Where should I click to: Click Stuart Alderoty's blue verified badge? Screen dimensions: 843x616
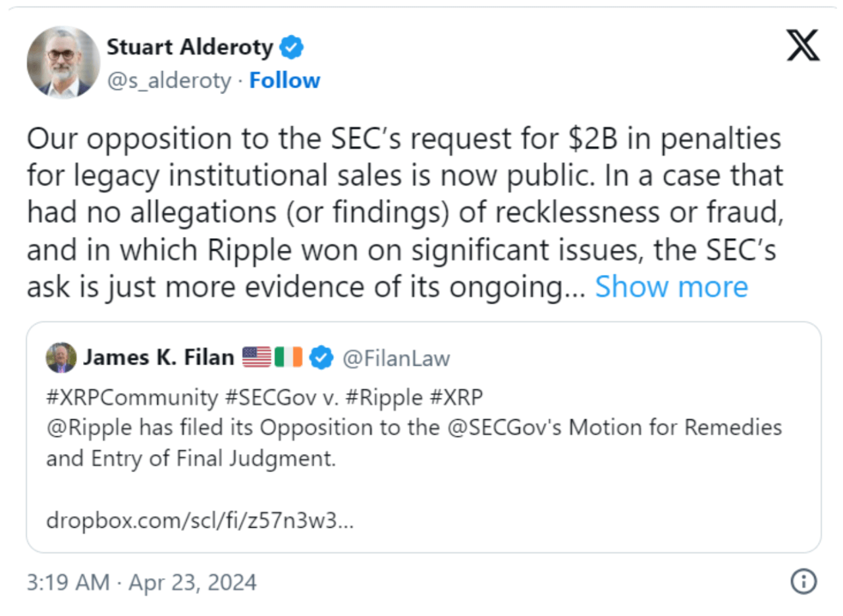coord(292,47)
